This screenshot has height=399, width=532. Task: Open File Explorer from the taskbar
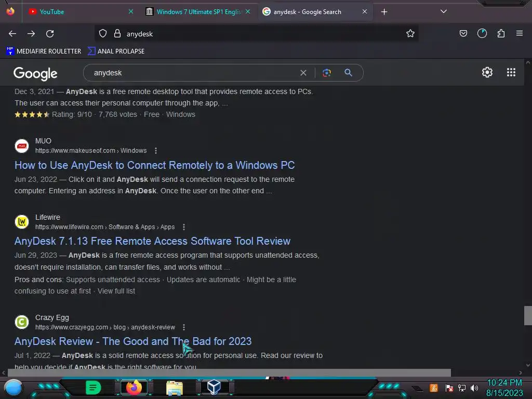click(x=175, y=388)
